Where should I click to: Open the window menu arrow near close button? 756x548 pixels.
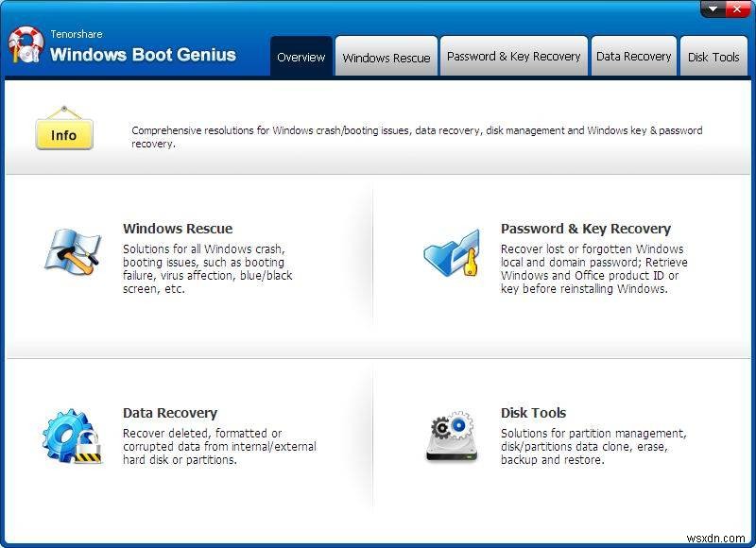(712, 9)
